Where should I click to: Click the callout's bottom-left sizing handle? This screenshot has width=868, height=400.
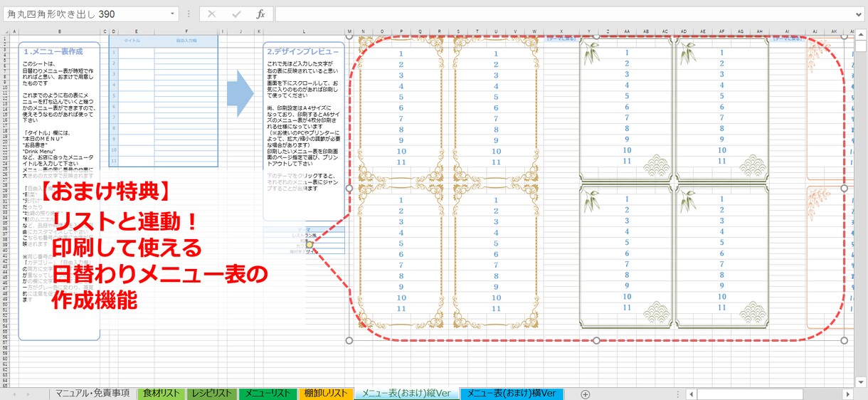(349, 340)
